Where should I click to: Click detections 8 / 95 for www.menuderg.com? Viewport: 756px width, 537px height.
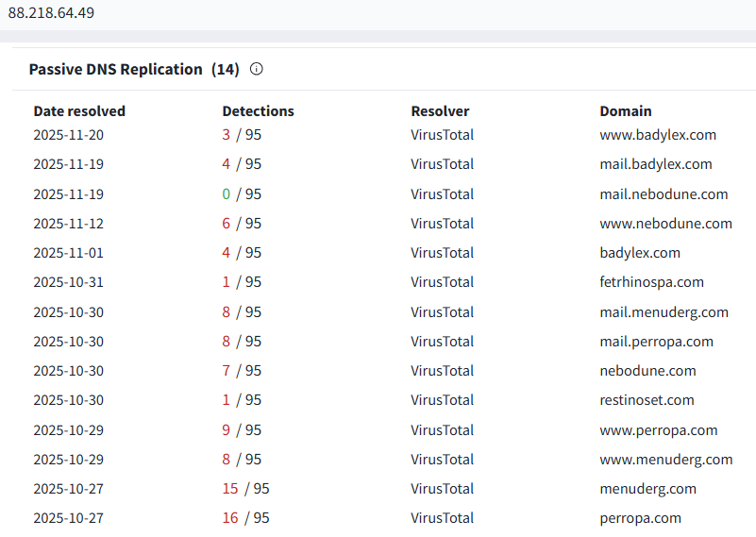pyautogui.click(x=242, y=460)
